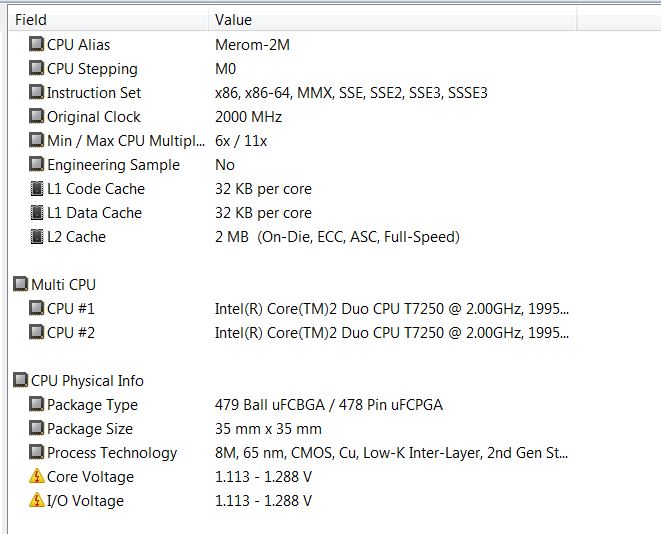Click the Multi CPU group icon
This screenshot has width=661, height=534.
coord(21,285)
